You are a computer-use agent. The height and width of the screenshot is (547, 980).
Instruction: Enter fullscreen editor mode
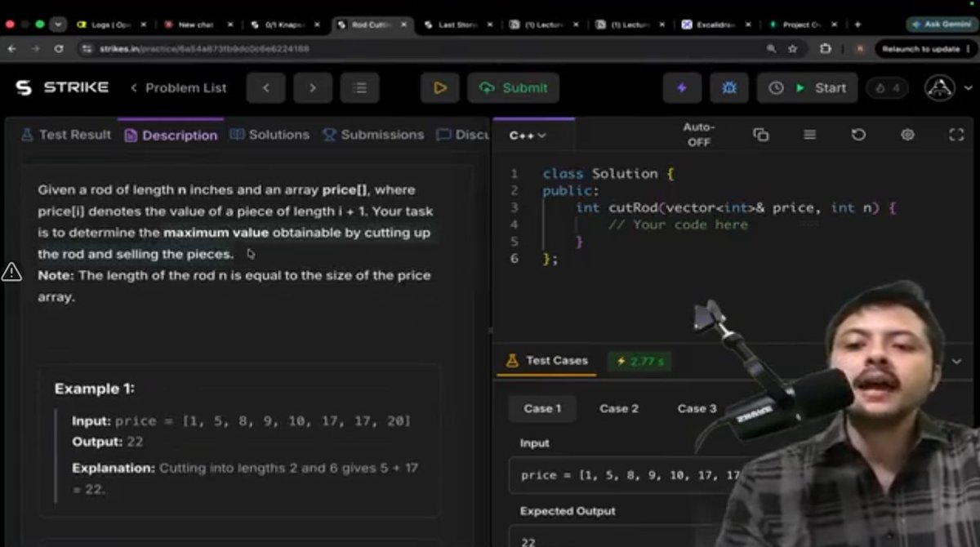point(956,135)
